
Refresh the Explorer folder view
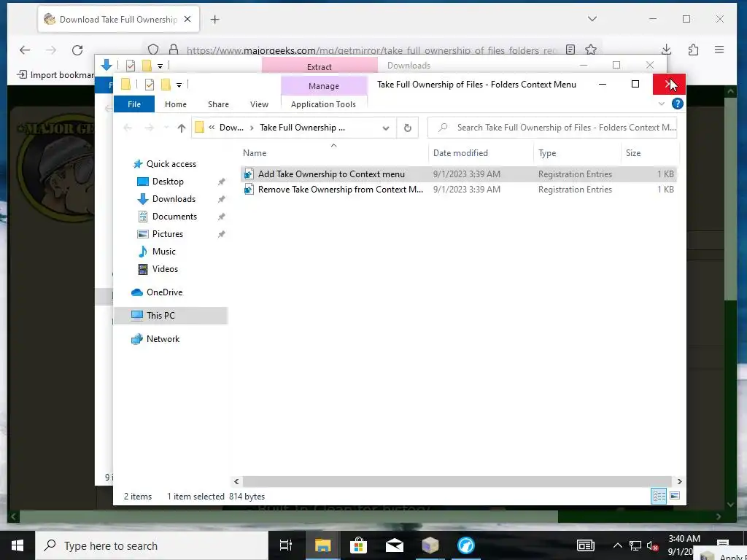tap(407, 128)
